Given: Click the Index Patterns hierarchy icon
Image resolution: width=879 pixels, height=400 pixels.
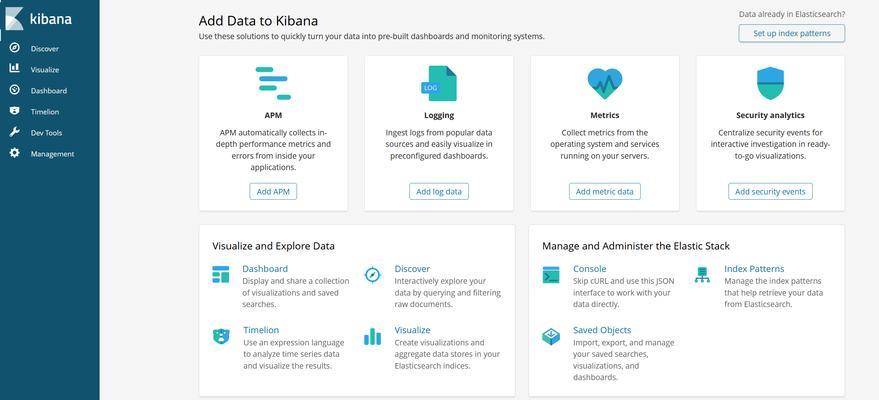Looking at the screenshot, I should pyautogui.click(x=702, y=275).
